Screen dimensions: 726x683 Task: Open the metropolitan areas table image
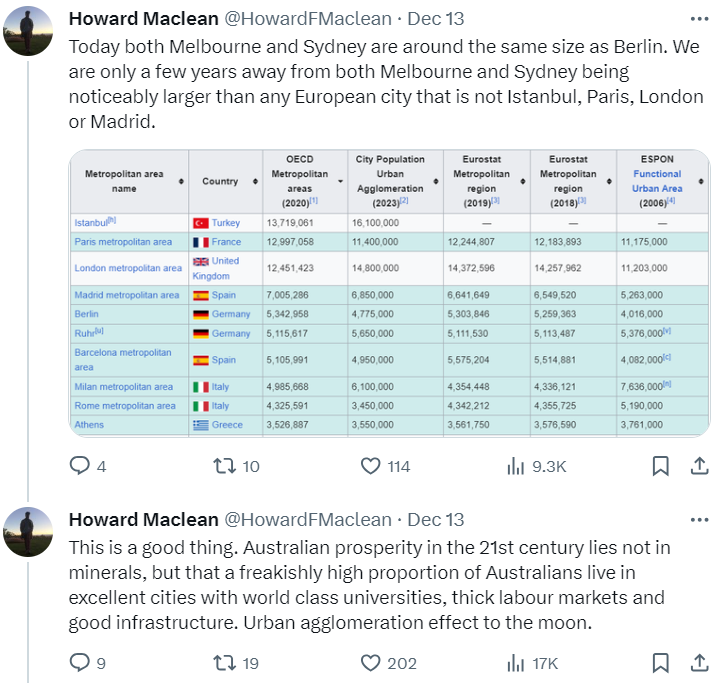click(x=389, y=293)
